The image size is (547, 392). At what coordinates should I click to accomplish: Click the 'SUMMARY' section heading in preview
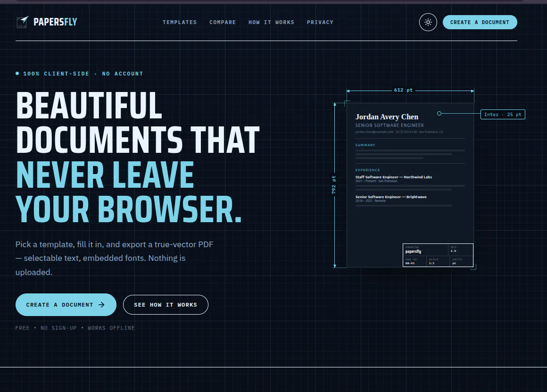(x=365, y=145)
